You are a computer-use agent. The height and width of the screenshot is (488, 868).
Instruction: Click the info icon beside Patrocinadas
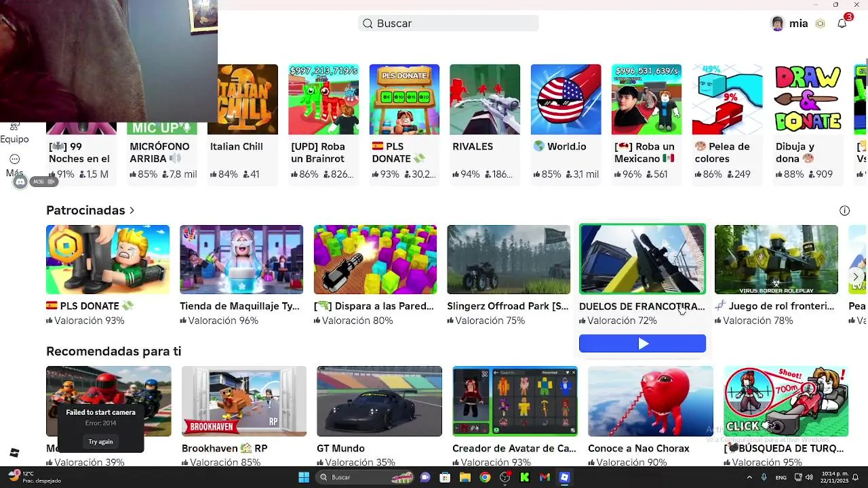coord(844,211)
